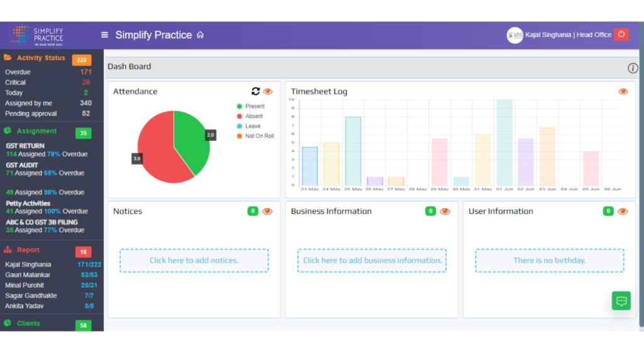
Task: Click the 05 Jun timesheet bar
Action: (591, 169)
